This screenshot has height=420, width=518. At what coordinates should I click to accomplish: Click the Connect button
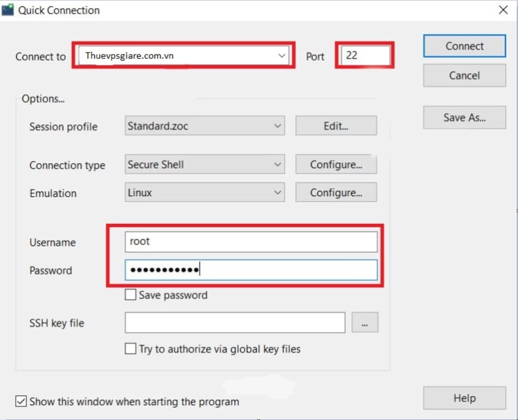(464, 46)
